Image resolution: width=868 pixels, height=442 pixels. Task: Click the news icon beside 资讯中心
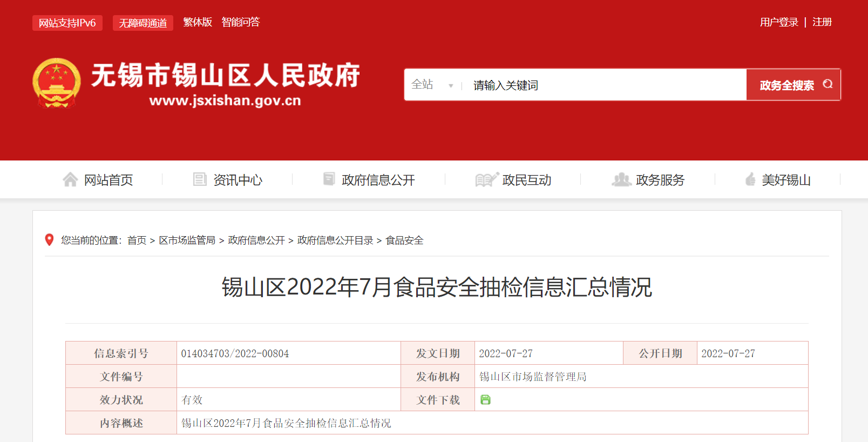coord(200,179)
